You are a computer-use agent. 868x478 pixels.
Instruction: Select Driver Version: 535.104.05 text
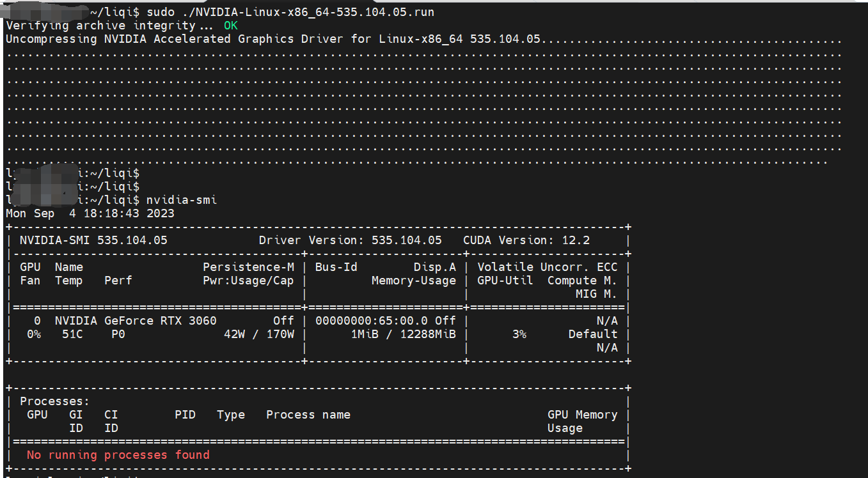[x=350, y=240]
